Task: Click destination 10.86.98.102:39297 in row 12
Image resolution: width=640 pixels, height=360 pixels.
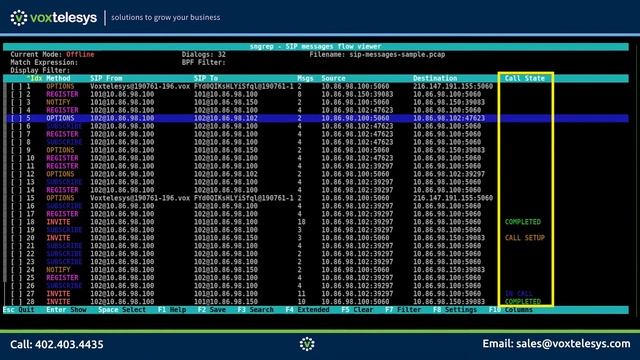Action: [x=449, y=174]
